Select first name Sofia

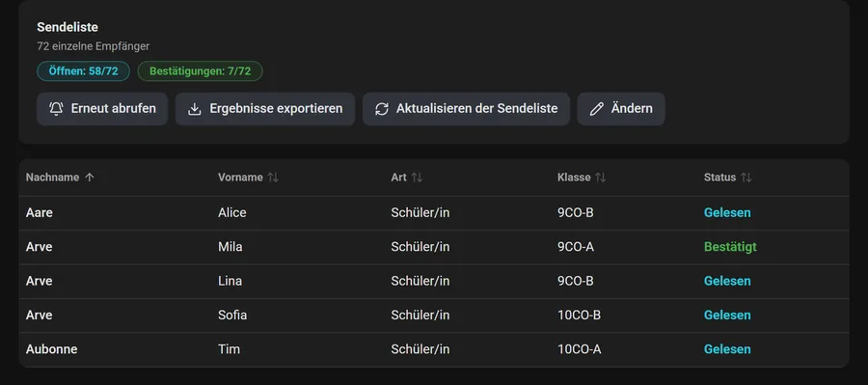tap(232, 316)
